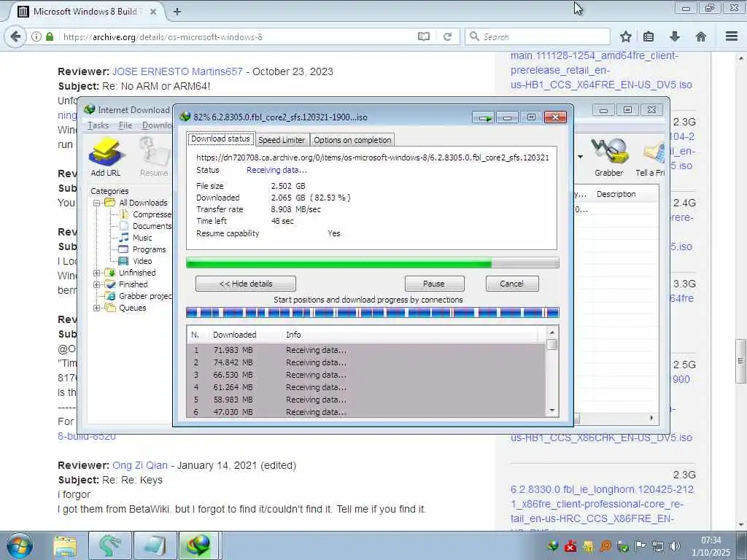This screenshot has width=747, height=560.
Task: Open a new Firefox tab with plus
Action: (177, 12)
